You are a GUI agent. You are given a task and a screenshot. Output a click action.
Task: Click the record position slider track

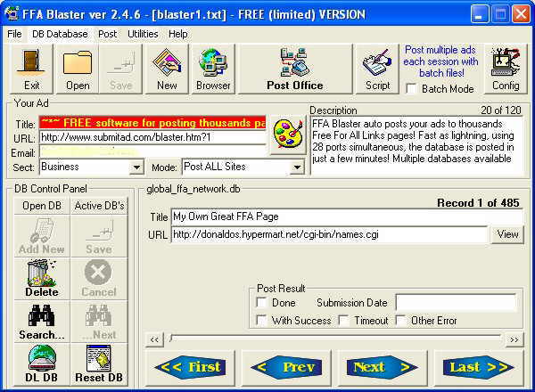click(x=335, y=338)
